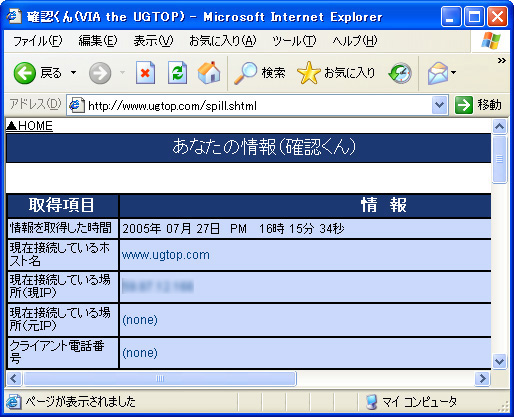
Task: Open the お気に入り(A) menu
Action: click(223, 41)
